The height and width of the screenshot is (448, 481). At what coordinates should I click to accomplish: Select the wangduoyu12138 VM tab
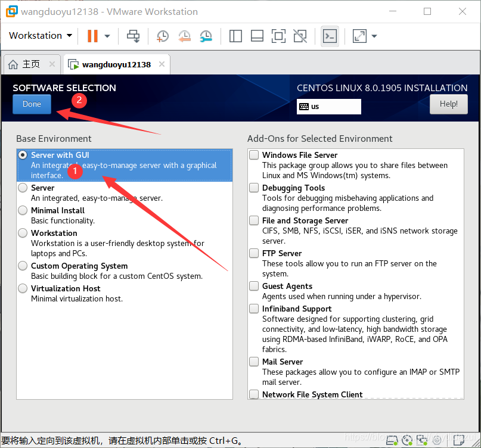[117, 64]
